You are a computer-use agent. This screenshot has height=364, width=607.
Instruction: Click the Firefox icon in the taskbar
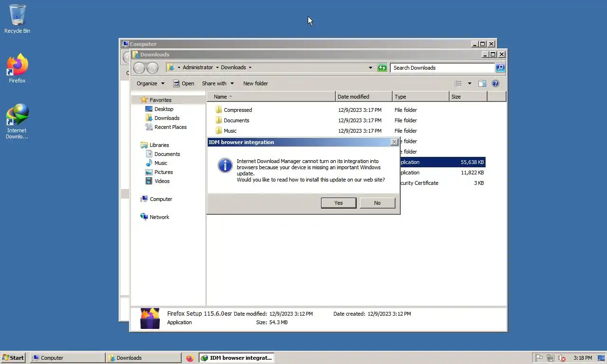pos(190,358)
